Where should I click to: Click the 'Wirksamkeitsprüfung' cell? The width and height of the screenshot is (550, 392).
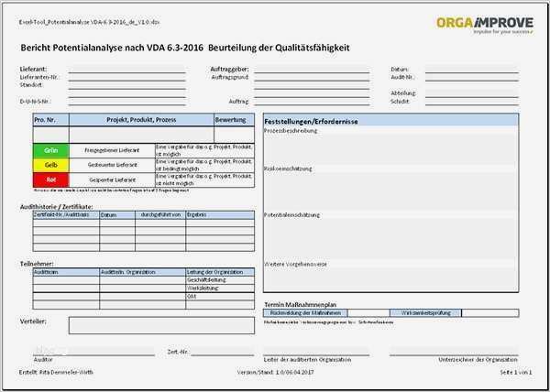click(426, 313)
